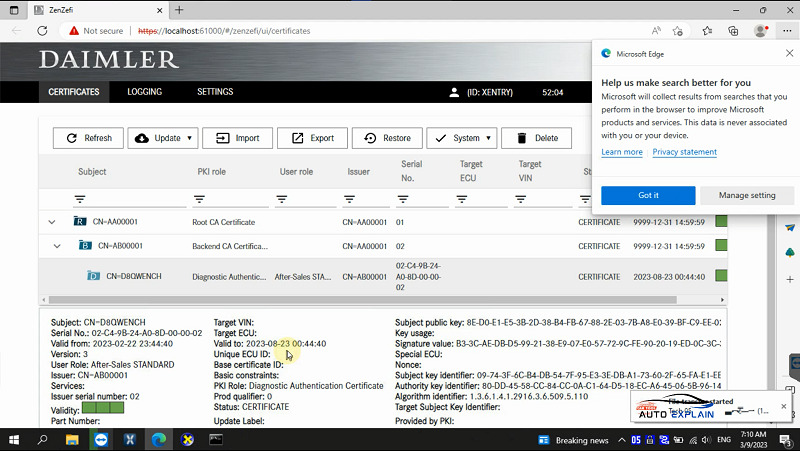The height and width of the screenshot is (451, 800).
Task: Click the green validity box of CN=AB00001
Action: (x=721, y=245)
